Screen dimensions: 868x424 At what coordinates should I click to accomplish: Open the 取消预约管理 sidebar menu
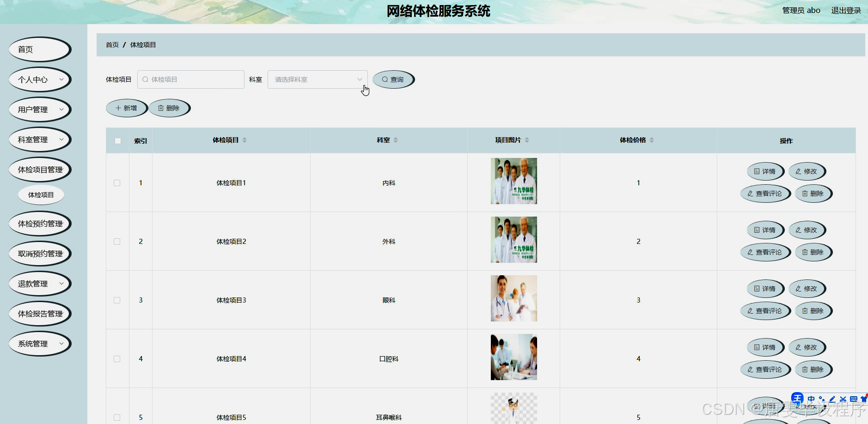40,254
